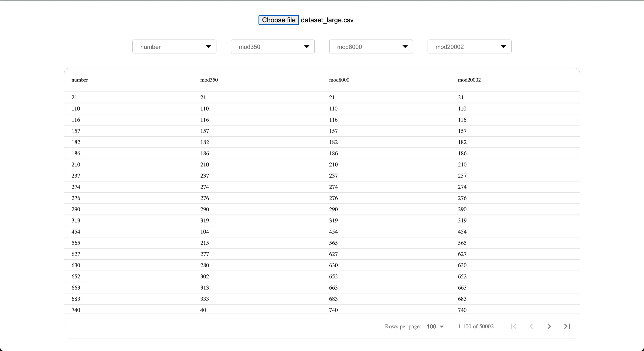This screenshot has height=351, width=644.
Task: Jump to the first page
Action: pyautogui.click(x=513, y=326)
